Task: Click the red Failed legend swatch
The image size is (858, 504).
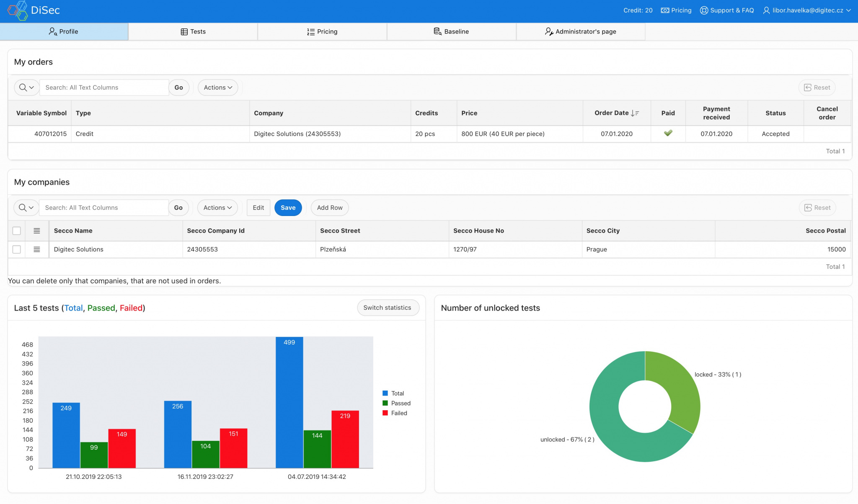Action: [385, 413]
